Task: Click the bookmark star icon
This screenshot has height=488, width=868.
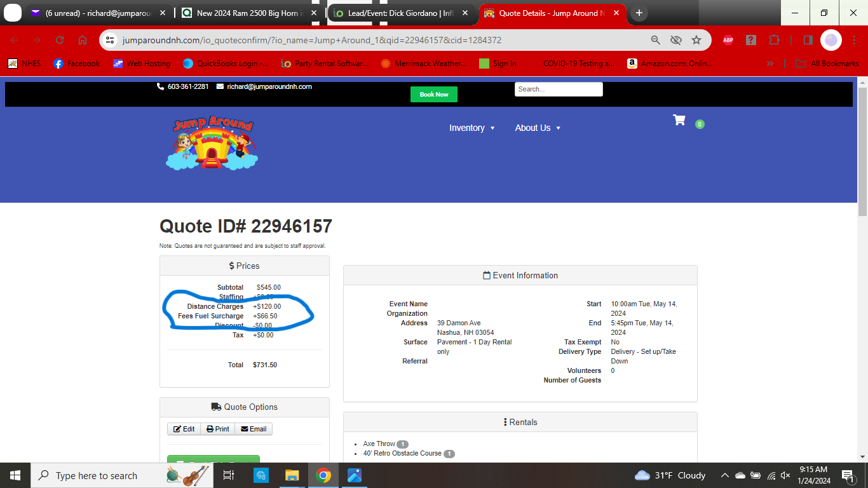Action: point(696,40)
